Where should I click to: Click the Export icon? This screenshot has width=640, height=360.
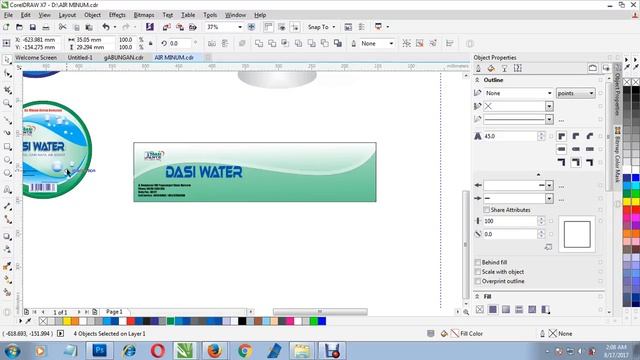(180, 27)
